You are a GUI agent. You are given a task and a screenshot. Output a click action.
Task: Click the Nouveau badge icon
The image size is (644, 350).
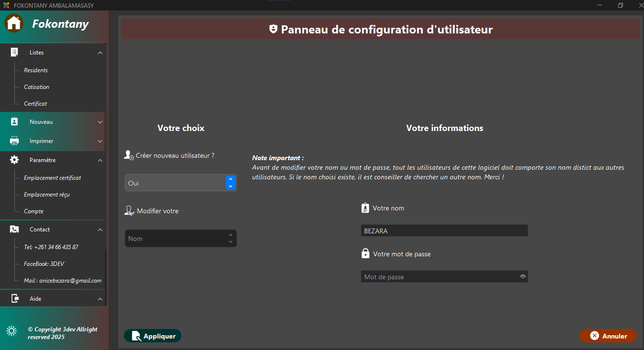point(14,122)
